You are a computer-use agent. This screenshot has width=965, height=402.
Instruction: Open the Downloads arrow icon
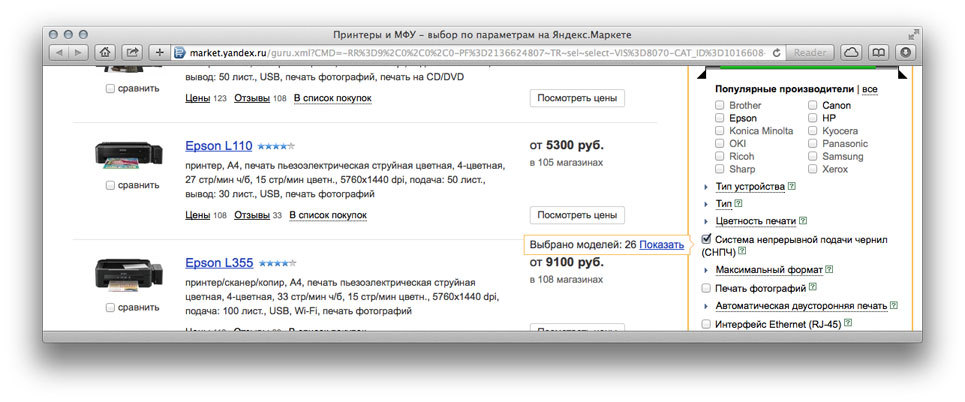coord(905,52)
